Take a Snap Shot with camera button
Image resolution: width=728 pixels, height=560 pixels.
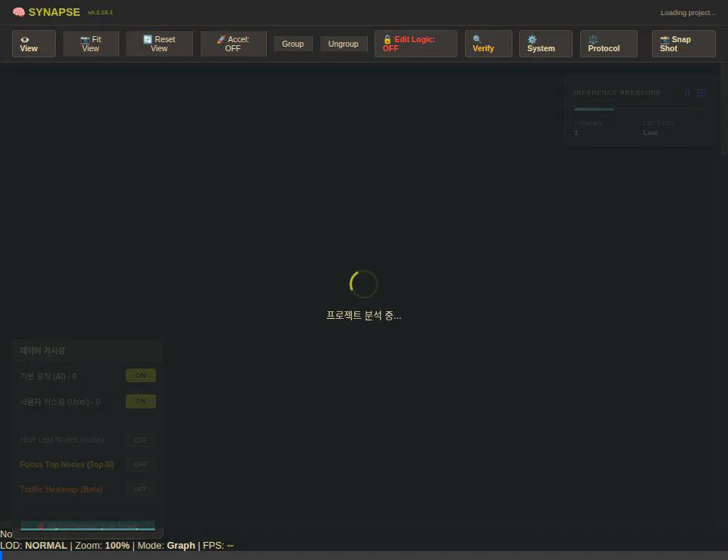[684, 44]
